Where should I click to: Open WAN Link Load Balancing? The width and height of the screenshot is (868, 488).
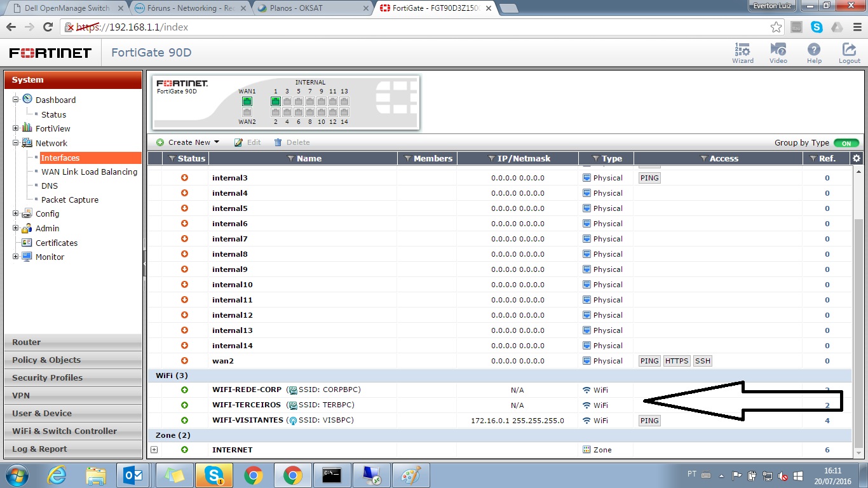(x=89, y=172)
